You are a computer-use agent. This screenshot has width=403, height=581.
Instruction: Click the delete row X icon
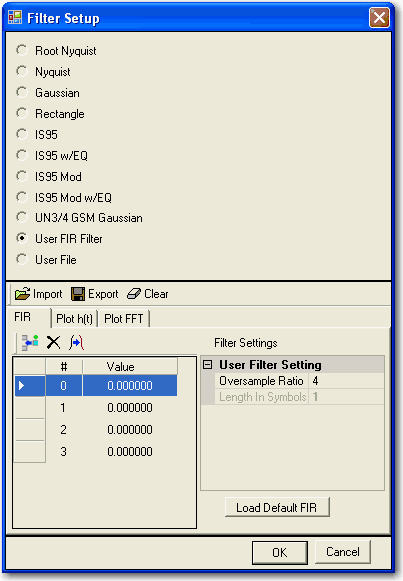coord(53,342)
